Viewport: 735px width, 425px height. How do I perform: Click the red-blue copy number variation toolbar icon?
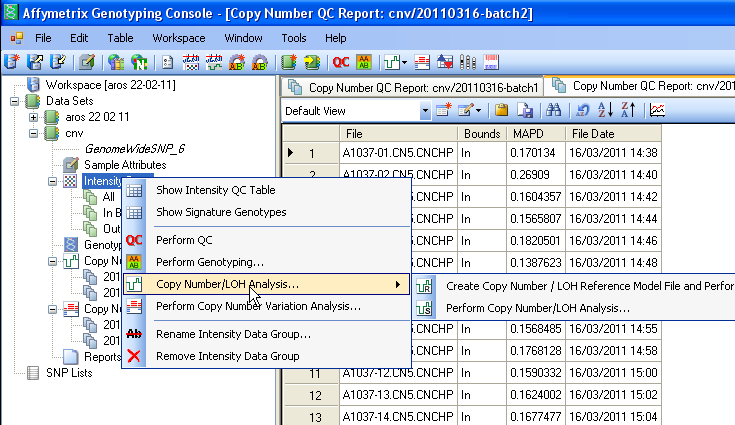[x=422, y=62]
